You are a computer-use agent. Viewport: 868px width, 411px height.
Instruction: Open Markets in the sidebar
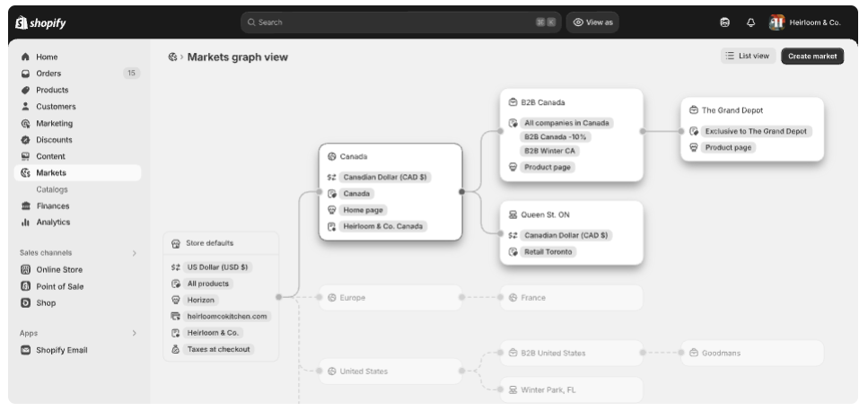coord(77,172)
